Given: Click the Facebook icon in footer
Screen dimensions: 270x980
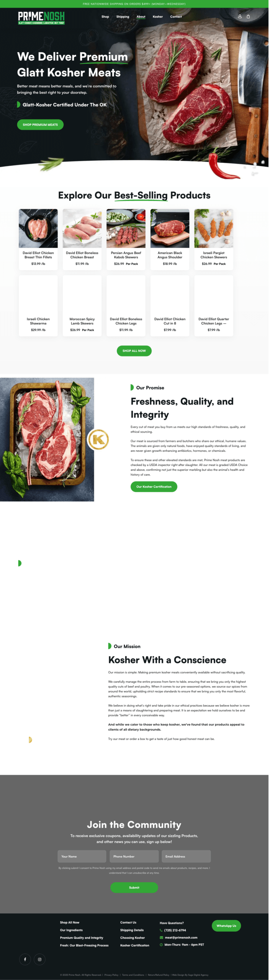Looking at the screenshot, I should click(x=25, y=959).
